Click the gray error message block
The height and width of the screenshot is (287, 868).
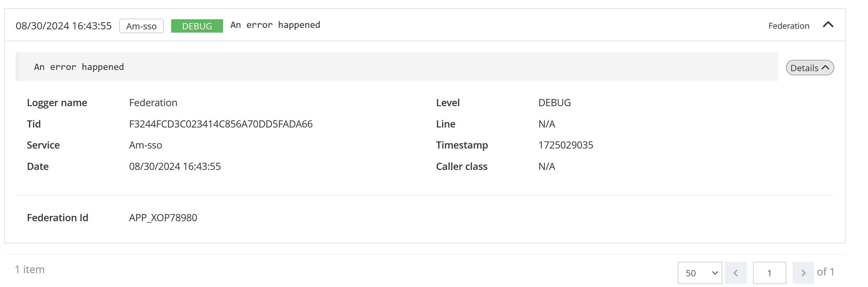point(397,67)
